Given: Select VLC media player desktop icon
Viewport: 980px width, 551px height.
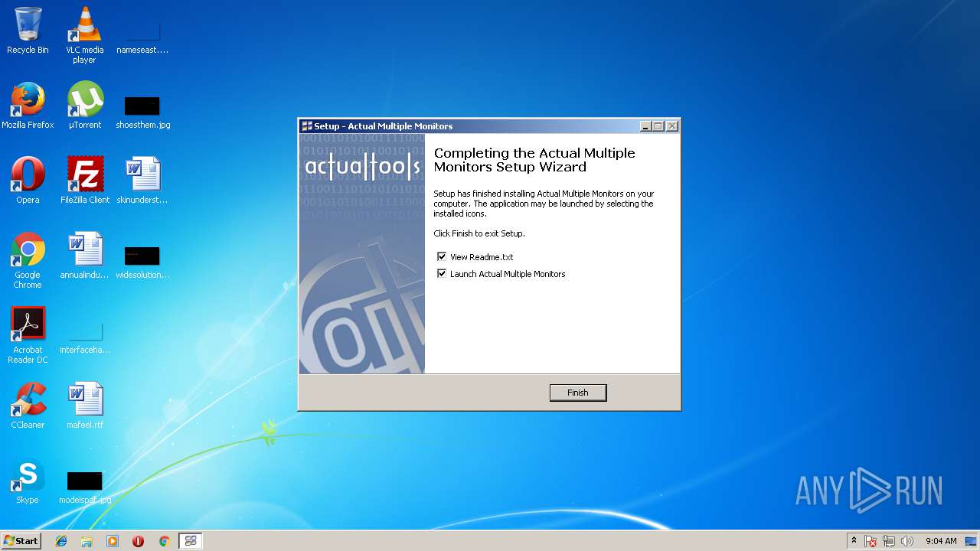Looking at the screenshot, I should click(84, 35).
